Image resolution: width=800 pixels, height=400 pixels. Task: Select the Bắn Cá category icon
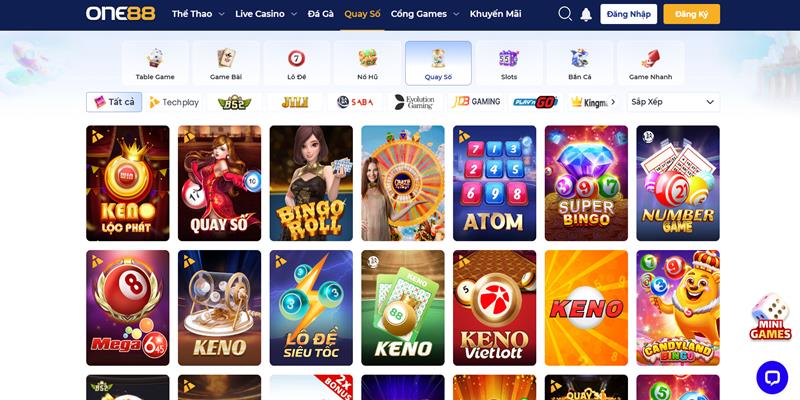click(580, 58)
